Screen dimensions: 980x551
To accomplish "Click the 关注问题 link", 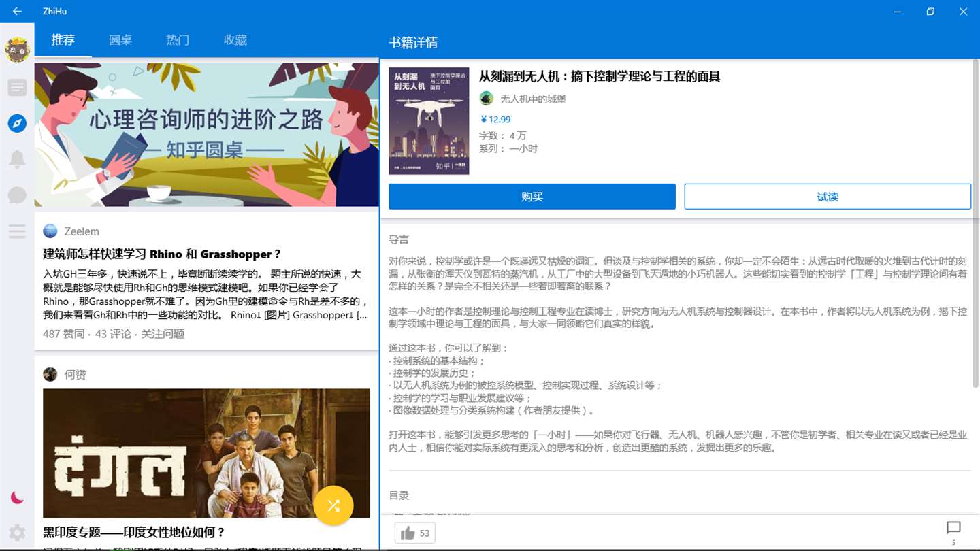I will pyautogui.click(x=163, y=333).
